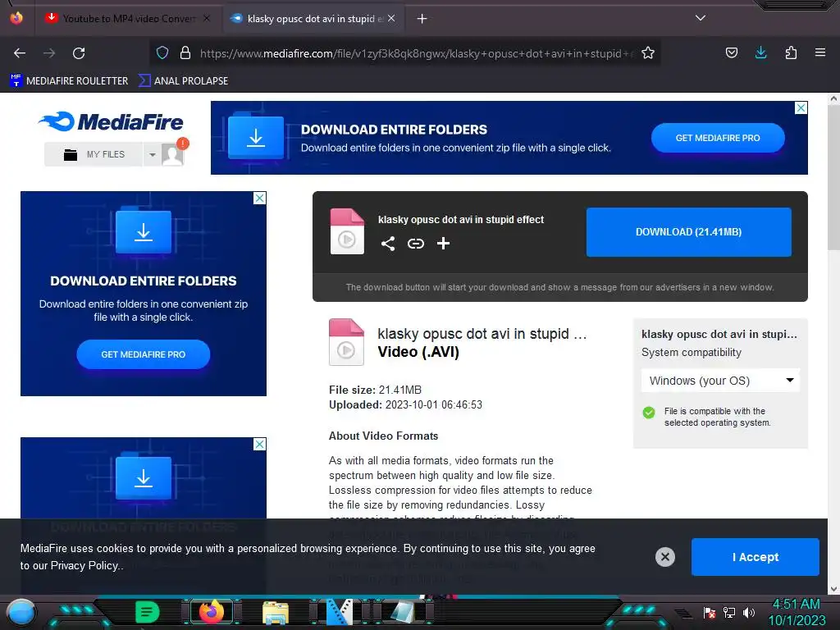Click the green compatibility checkmark
The image size is (840, 630).
tap(649, 413)
